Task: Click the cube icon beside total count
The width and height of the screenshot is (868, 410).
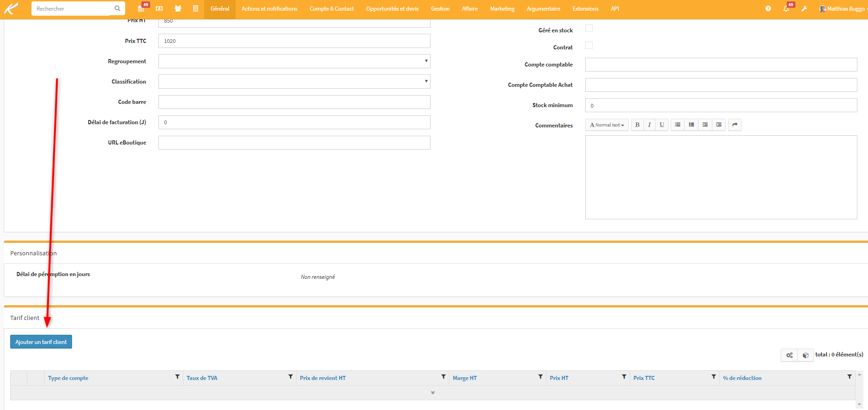Action: pos(806,355)
